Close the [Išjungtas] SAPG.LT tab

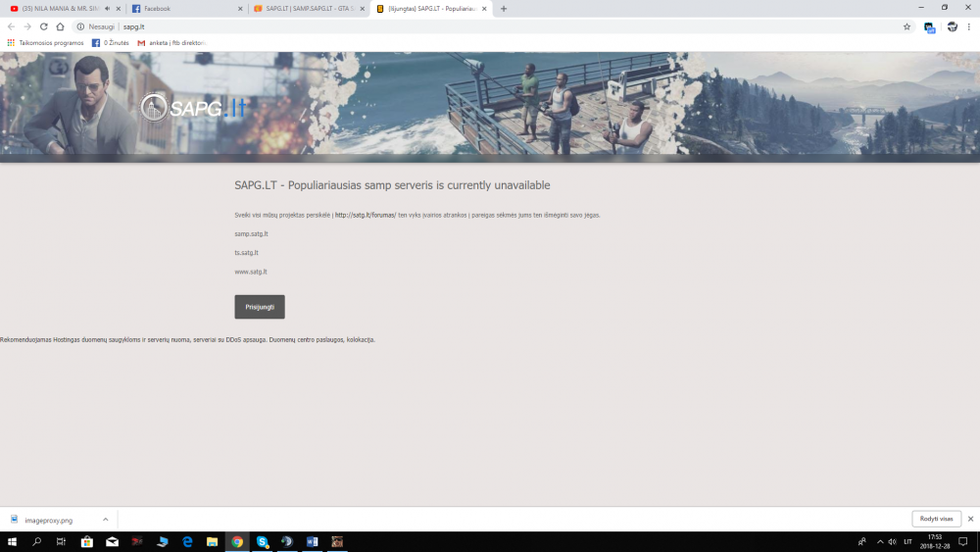coord(484,9)
